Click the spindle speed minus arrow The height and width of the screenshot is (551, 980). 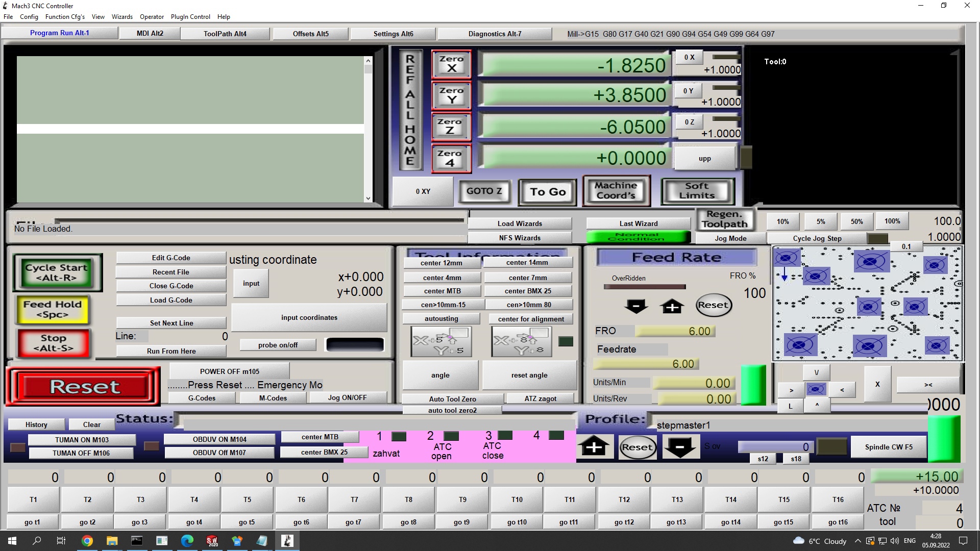pos(680,447)
